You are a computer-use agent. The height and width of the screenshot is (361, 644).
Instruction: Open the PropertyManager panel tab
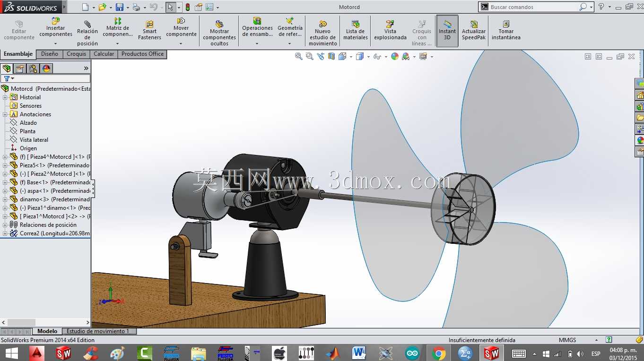click(x=20, y=69)
